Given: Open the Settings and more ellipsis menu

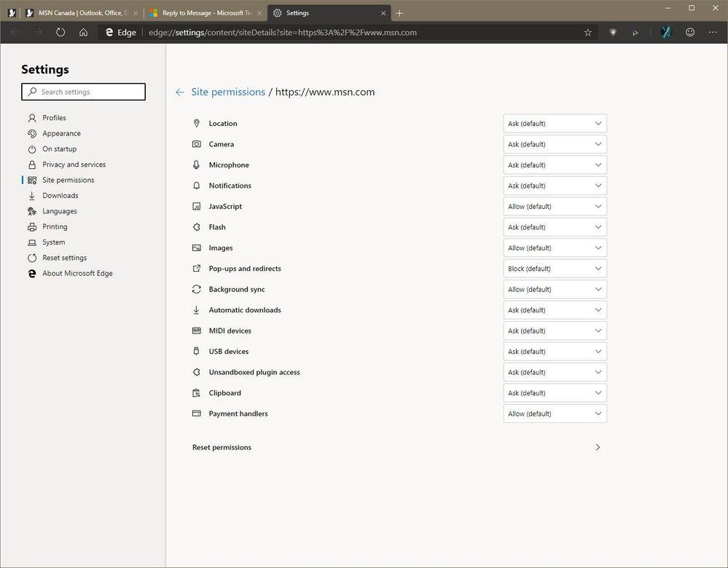Looking at the screenshot, I should 713,33.
